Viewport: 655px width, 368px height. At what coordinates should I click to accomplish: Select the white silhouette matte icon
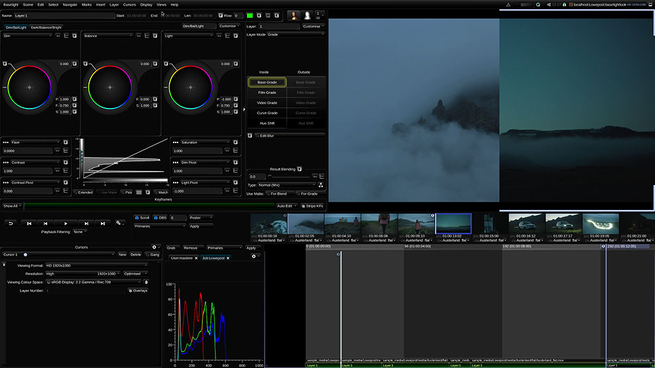[307, 16]
